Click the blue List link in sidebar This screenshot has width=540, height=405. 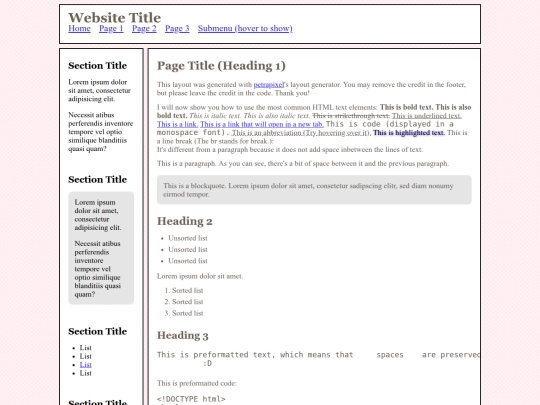(x=85, y=365)
